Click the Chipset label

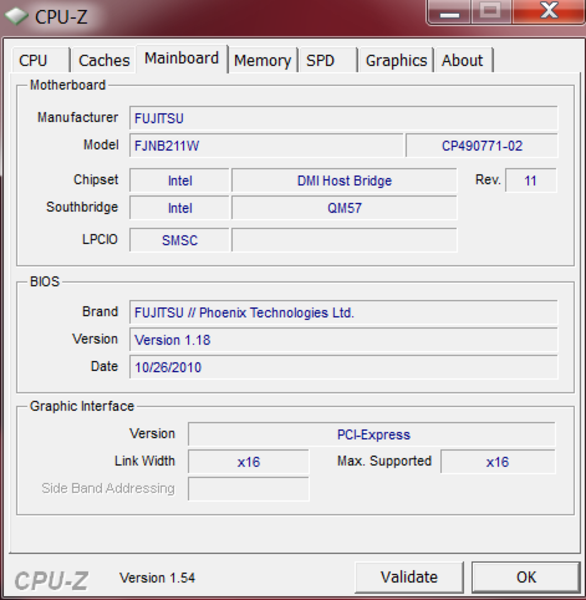96,179
